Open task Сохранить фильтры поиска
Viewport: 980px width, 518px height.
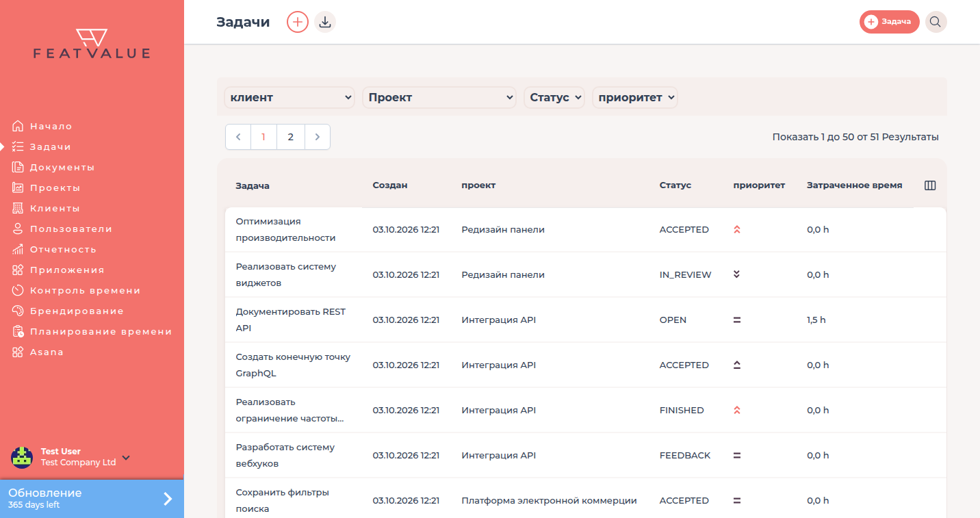(283, 501)
